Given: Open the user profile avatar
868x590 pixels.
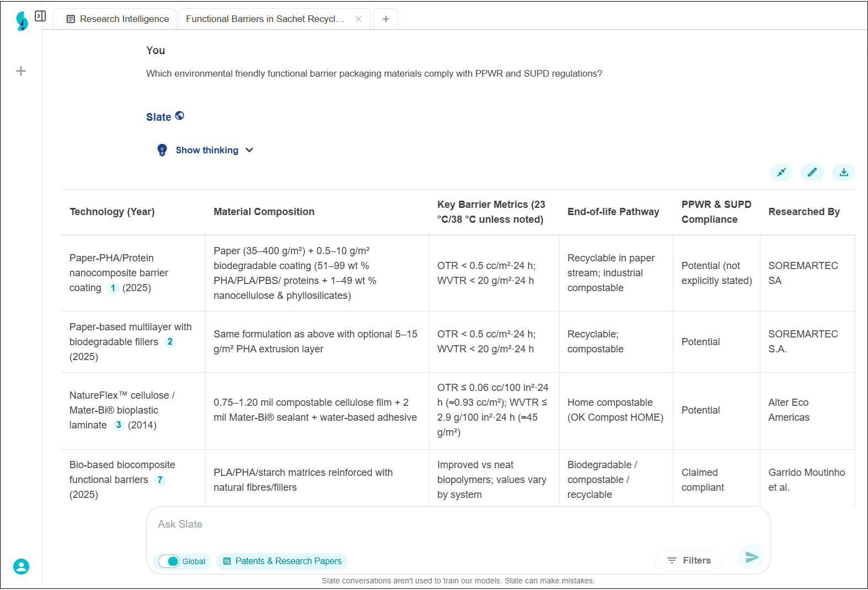Looking at the screenshot, I should point(21,566).
